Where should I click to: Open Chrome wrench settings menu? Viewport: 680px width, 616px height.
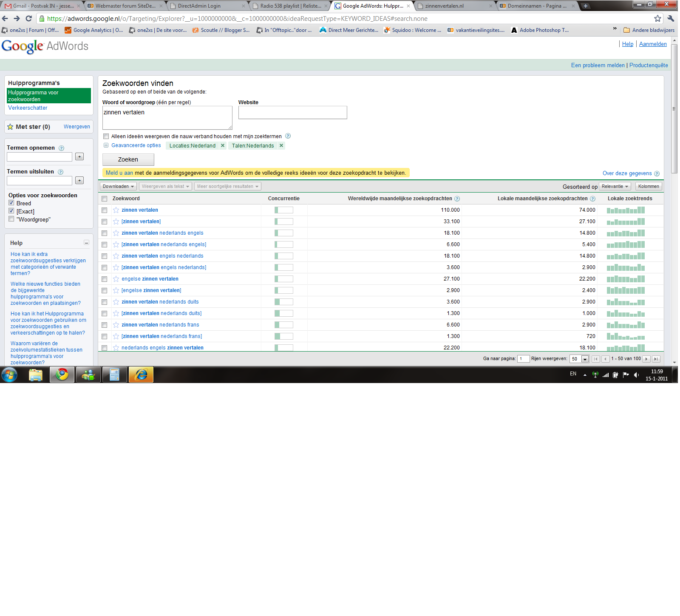tap(671, 18)
